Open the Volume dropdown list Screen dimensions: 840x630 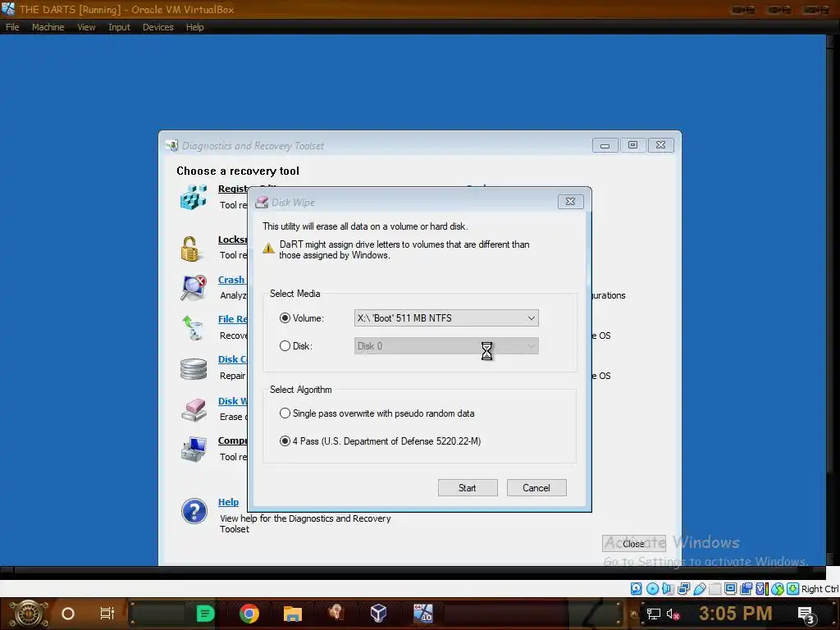(x=446, y=318)
